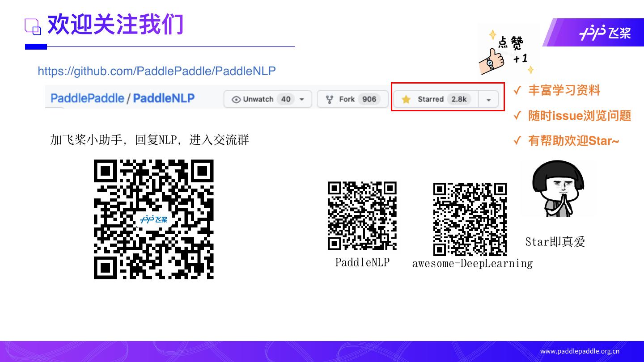Open the PaddleNLP GitHub URL link
The image size is (644, 362).
pyautogui.click(x=157, y=71)
